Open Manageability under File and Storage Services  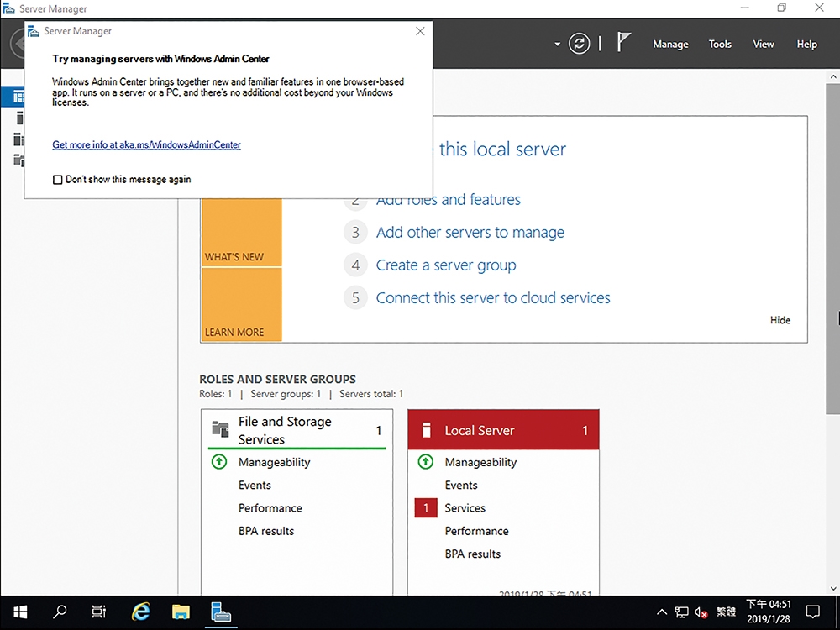(x=275, y=462)
